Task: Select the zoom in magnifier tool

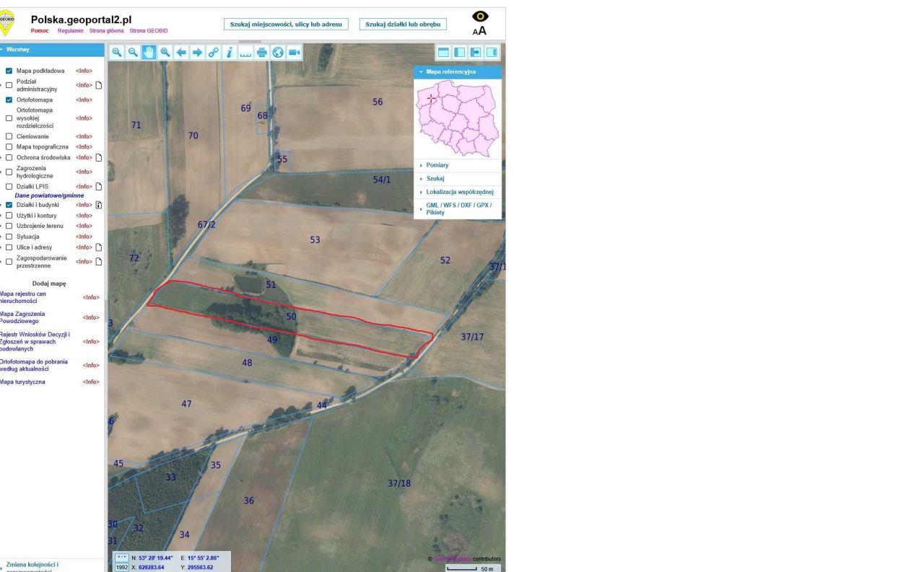Action: click(x=117, y=52)
